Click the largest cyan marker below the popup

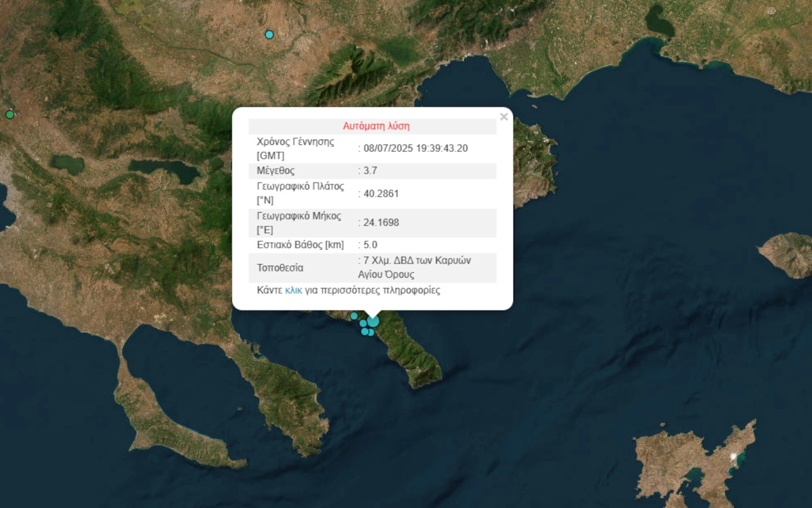[x=373, y=321]
